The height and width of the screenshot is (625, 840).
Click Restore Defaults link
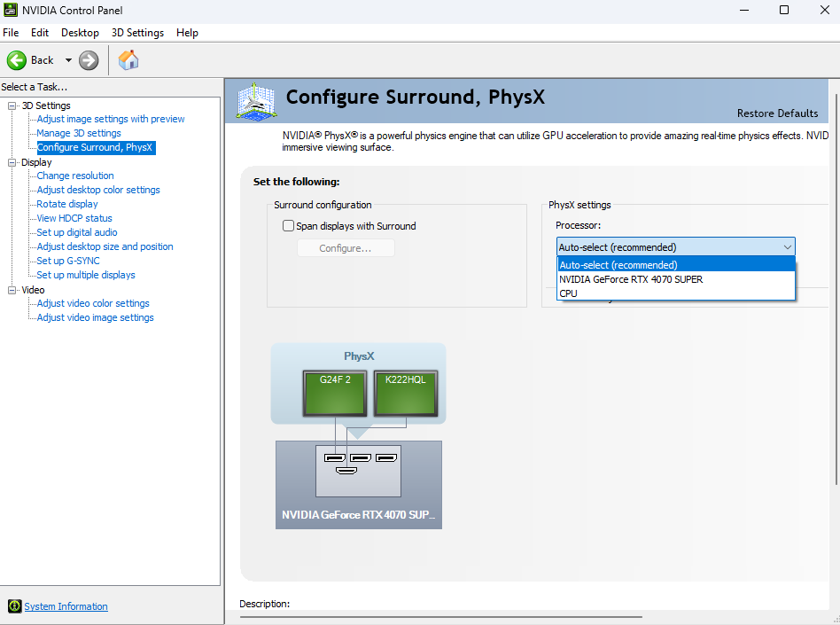click(777, 113)
